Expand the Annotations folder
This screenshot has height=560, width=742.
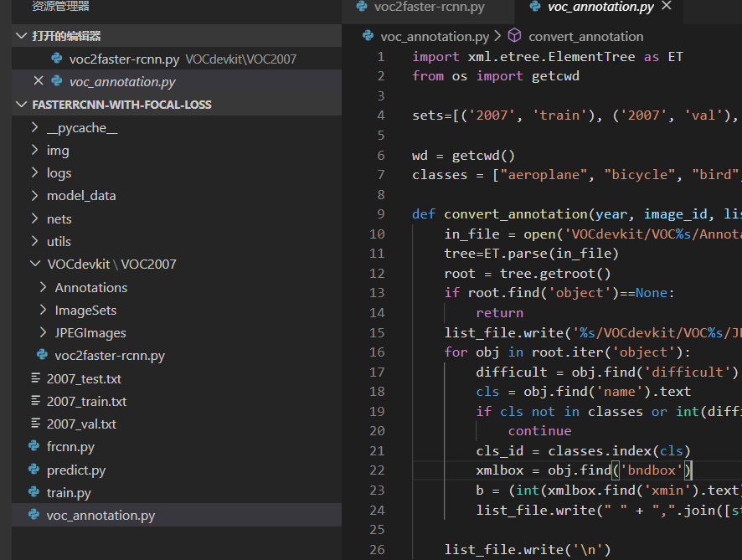43,287
